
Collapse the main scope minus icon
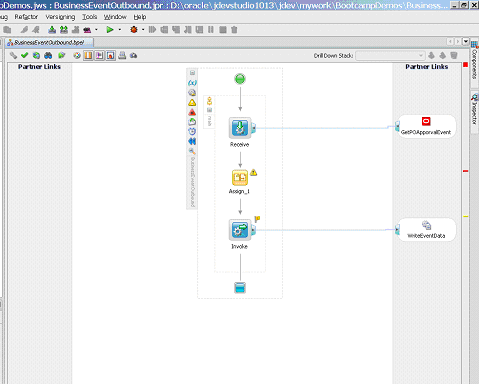(192, 73)
